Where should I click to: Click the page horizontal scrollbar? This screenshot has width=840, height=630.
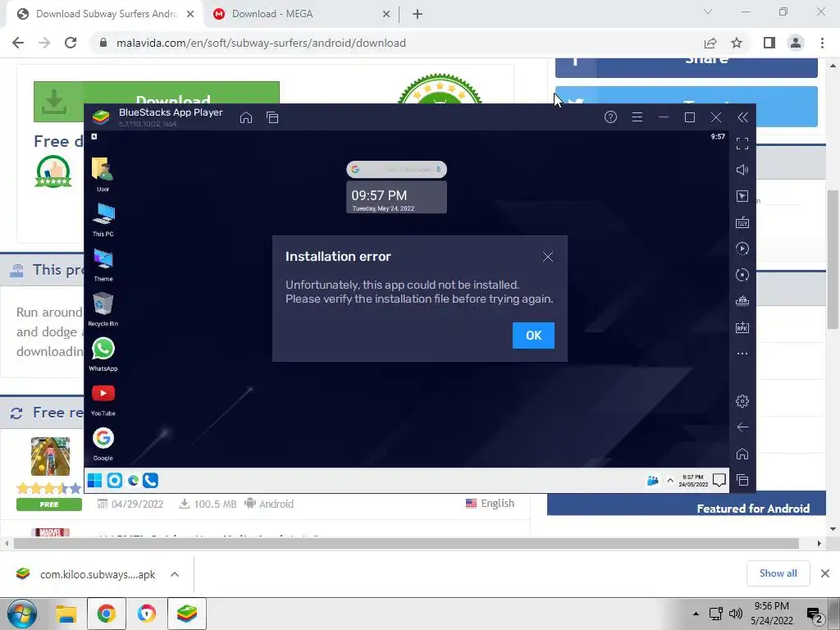tap(406, 543)
